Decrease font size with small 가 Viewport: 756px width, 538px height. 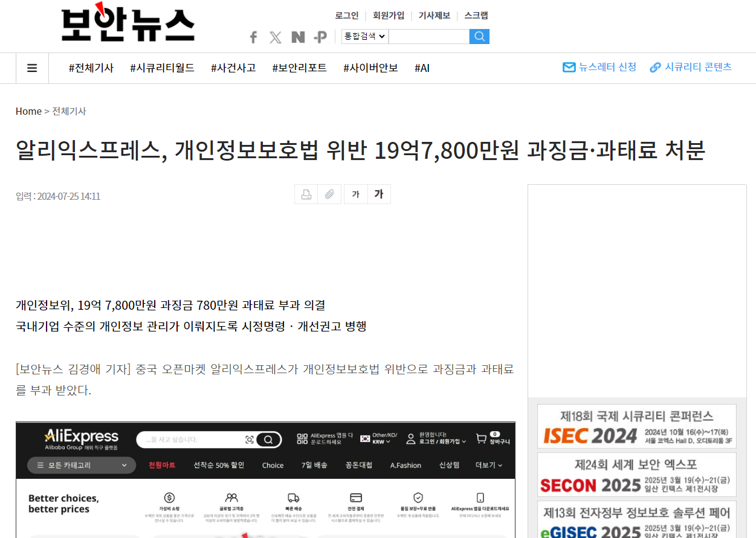pyautogui.click(x=356, y=194)
